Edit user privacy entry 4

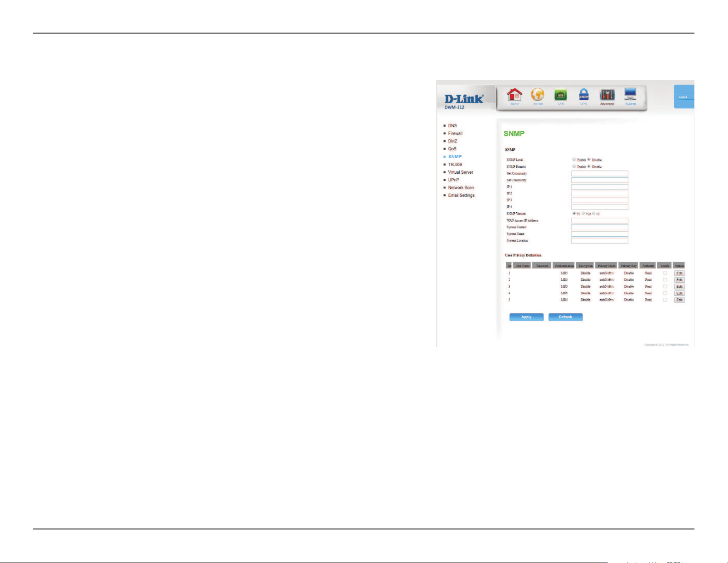coord(679,293)
